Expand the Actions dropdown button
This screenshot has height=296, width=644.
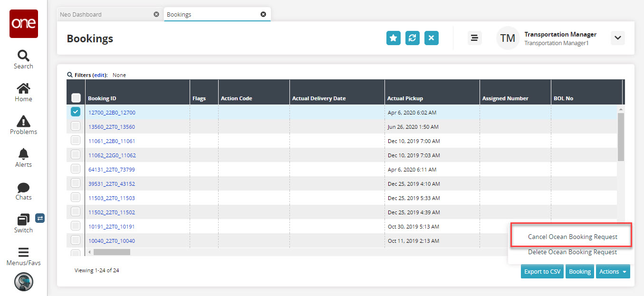[613, 272]
